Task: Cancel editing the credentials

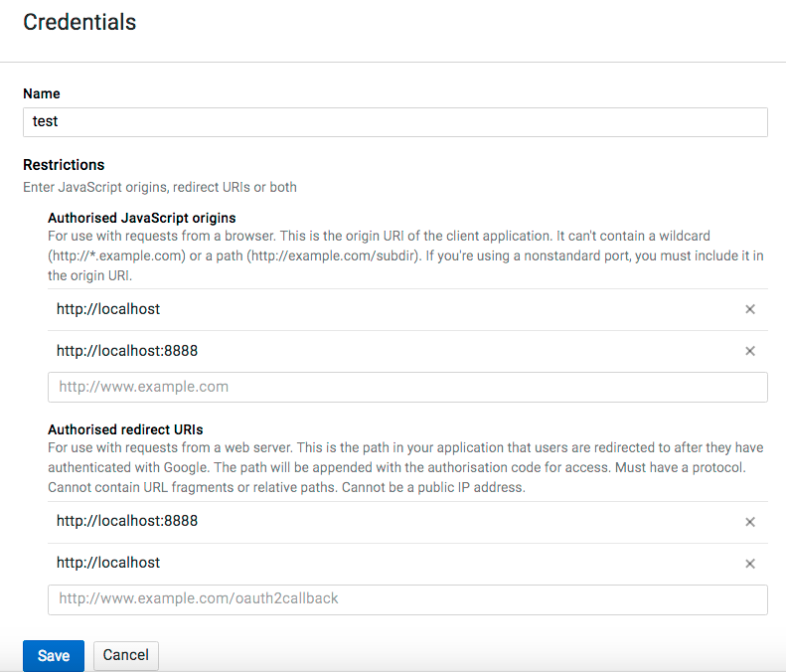Action: [126, 655]
